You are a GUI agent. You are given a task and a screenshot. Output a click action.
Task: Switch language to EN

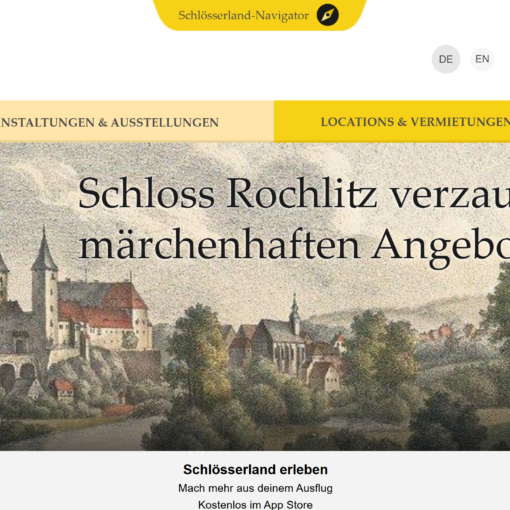pos(482,59)
